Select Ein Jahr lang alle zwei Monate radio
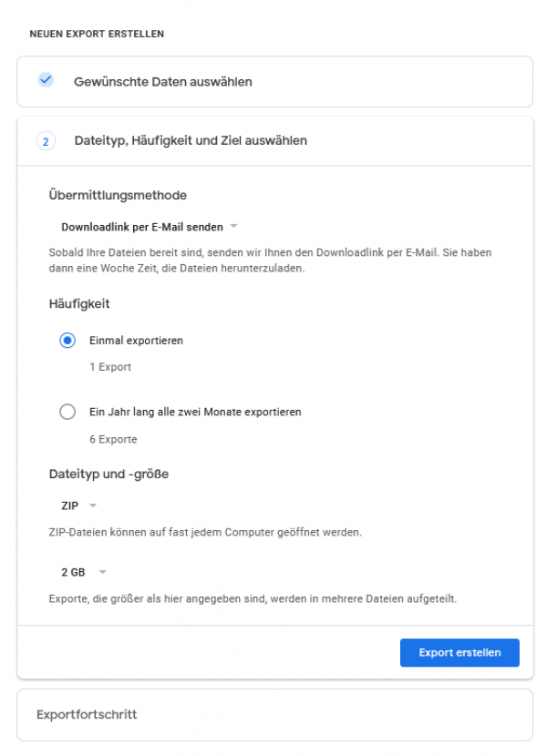The width and height of the screenshot is (547, 756). (67, 412)
